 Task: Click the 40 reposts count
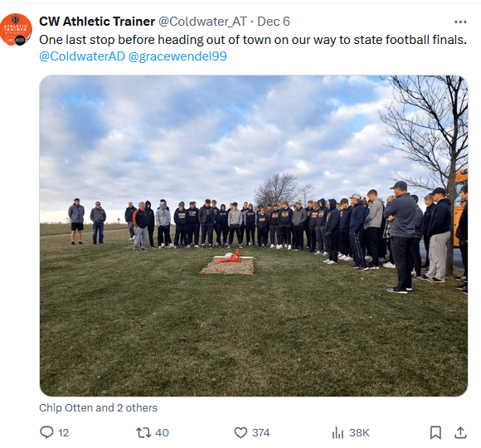162,433
